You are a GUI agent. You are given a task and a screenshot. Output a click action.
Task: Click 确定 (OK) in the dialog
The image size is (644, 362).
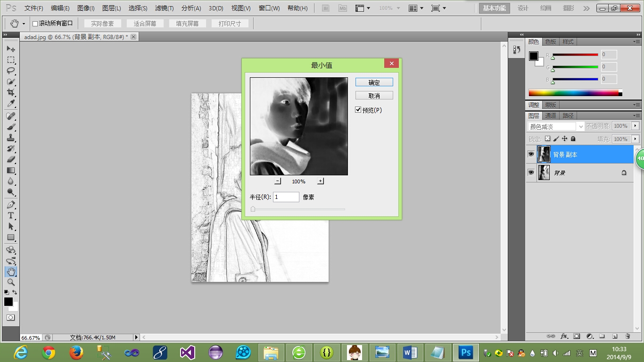click(374, 82)
